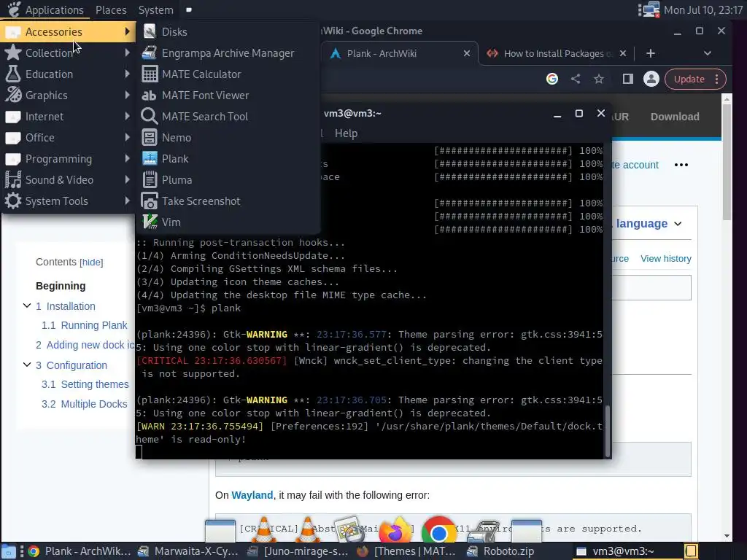Open Chrome's three-dot menu beside Update
The width and height of the screenshot is (747, 560).
pos(717,79)
